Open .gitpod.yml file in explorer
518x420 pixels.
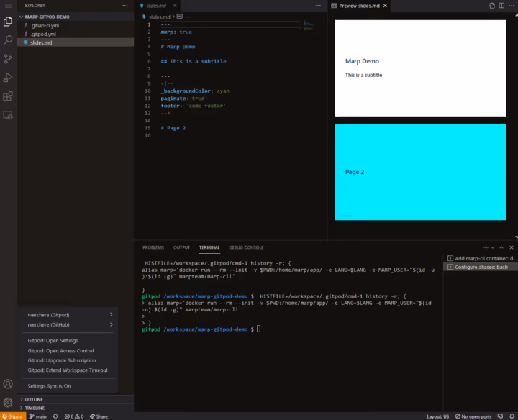[42, 34]
